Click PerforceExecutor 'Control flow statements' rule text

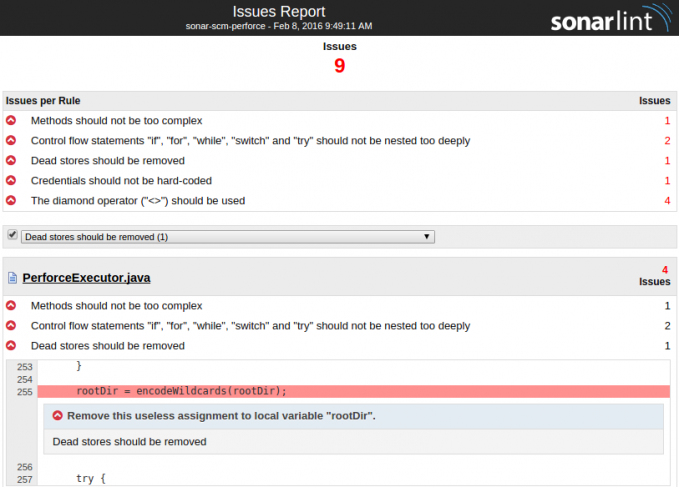coord(250,326)
